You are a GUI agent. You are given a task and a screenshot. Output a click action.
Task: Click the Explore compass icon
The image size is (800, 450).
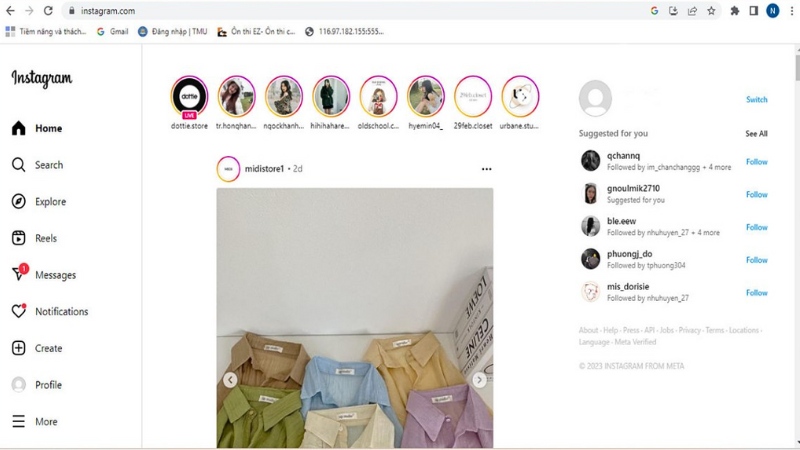18,202
